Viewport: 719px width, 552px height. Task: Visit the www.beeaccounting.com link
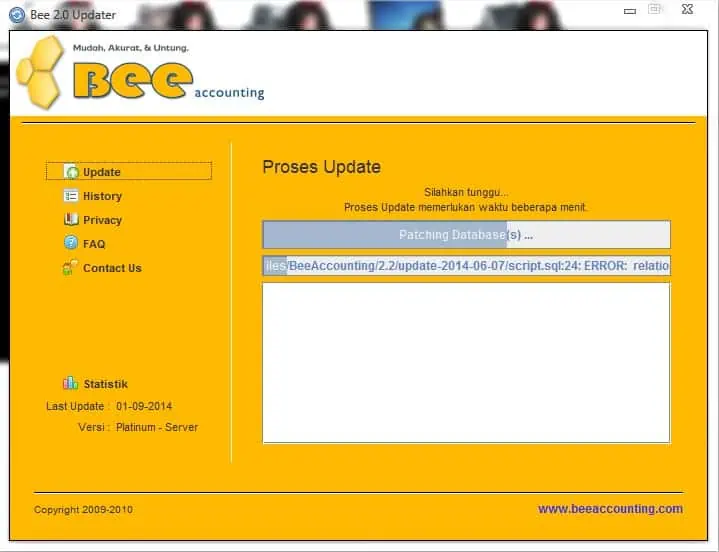tap(610, 509)
